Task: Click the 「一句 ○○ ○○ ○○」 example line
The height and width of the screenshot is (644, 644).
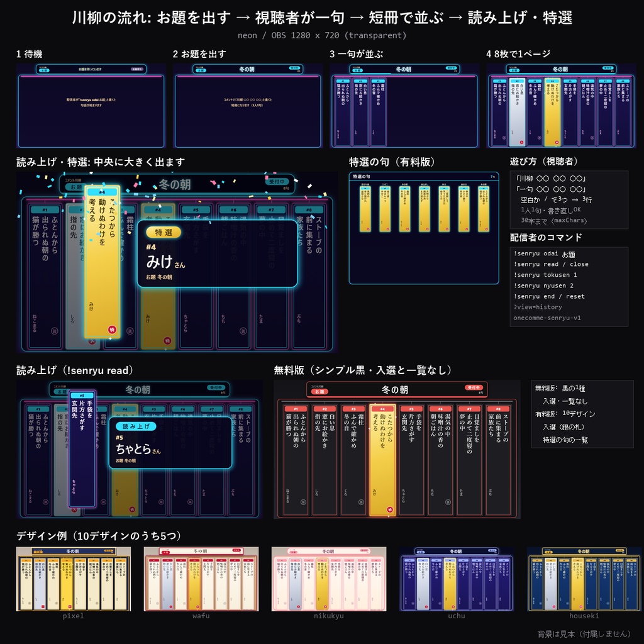Action: [x=550, y=189]
